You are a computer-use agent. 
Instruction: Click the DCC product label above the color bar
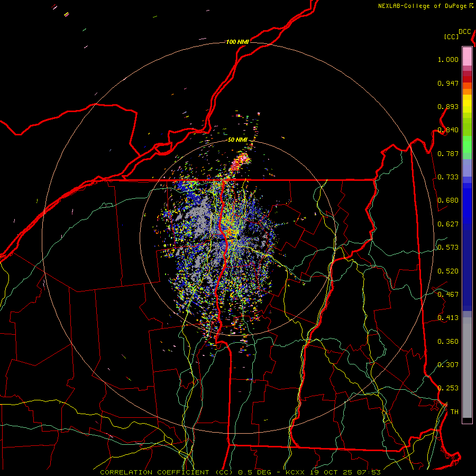pyautogui.click(x=465, y=32)
